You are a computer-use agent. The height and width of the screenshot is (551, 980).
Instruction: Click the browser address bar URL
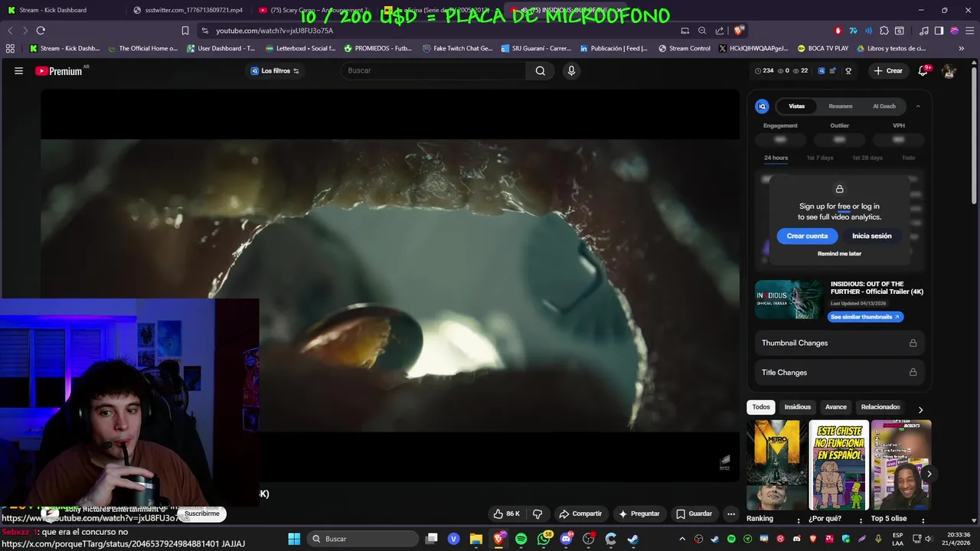pos(274,31)
